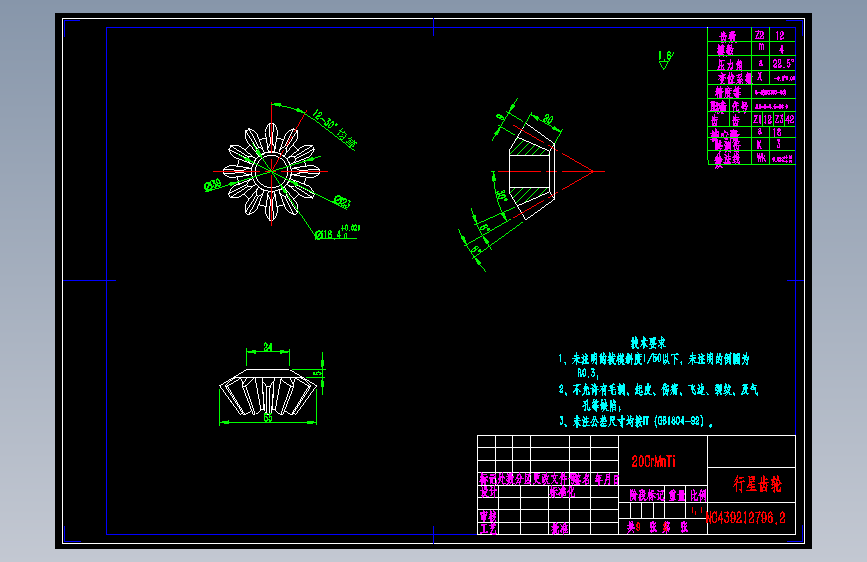Click the Wk symbol in parameter table

[x=761, y=158]
